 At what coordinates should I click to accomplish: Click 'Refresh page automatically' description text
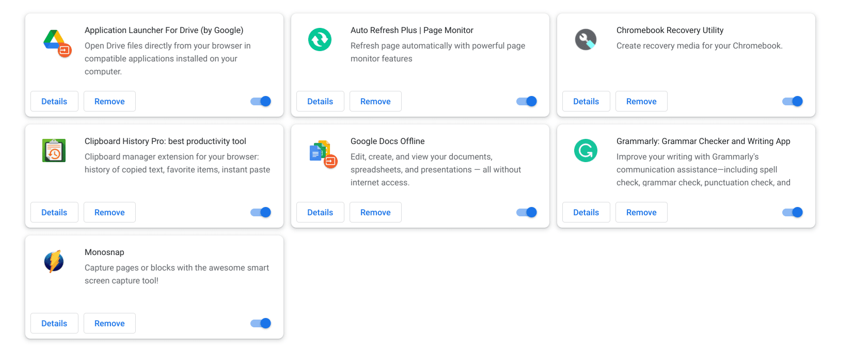(438, 52)
